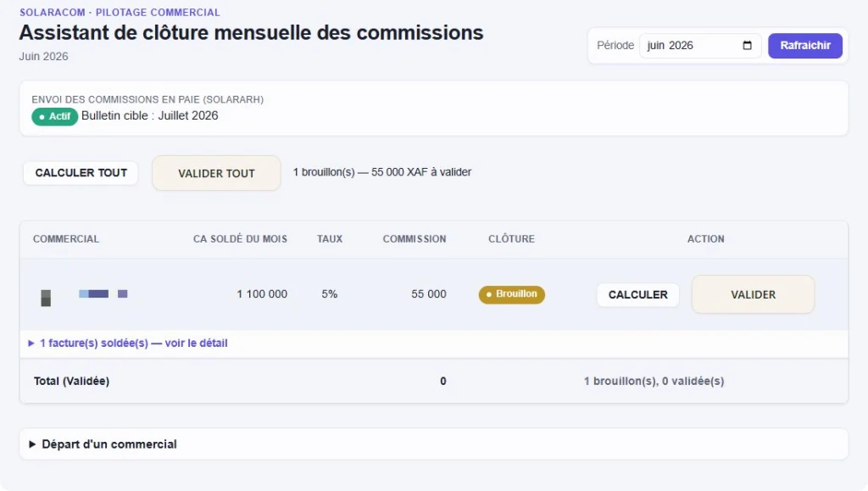Click the TAUX column header
The width and height of the screenshot is (868, 491).
click(x=330, y=239)
